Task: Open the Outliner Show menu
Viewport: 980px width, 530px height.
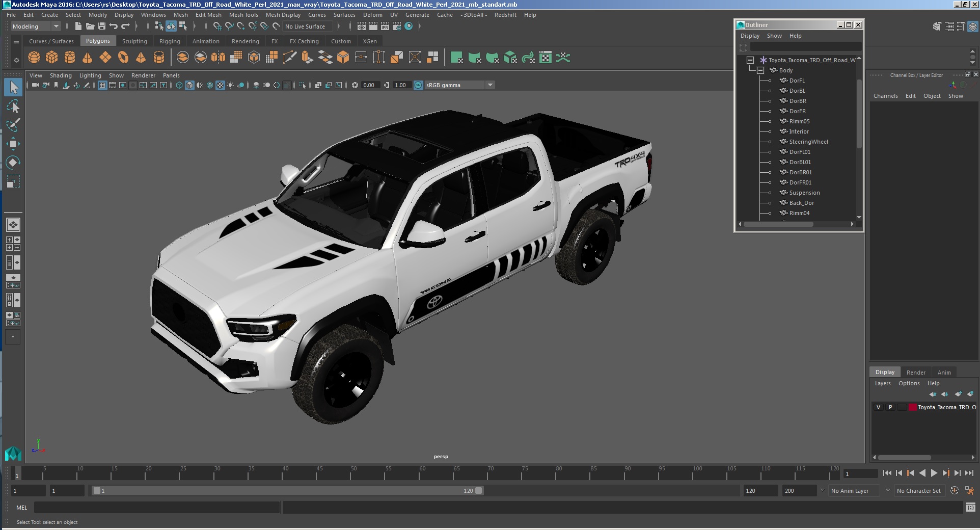Action: click(x=774, y=36)
